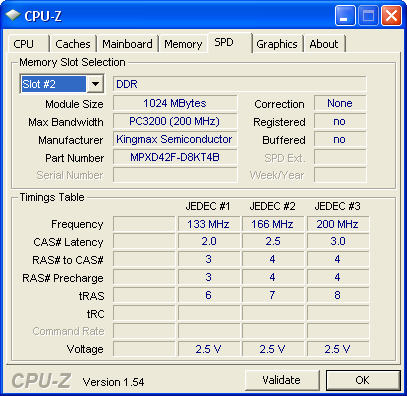
Task: Click the 133 MHz frequency cell
Action: point(209,224)
